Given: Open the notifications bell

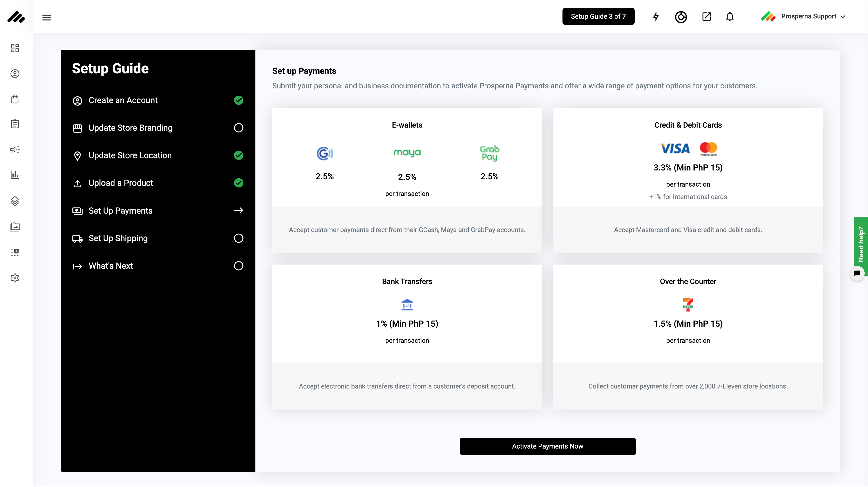Looking at the screenshot, I should (729, 17).
